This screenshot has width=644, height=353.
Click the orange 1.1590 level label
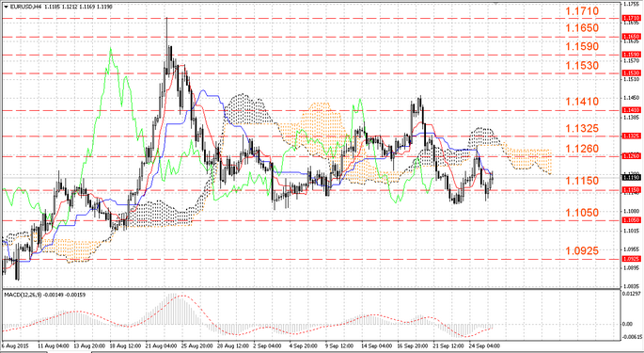[x=582, y=46]
